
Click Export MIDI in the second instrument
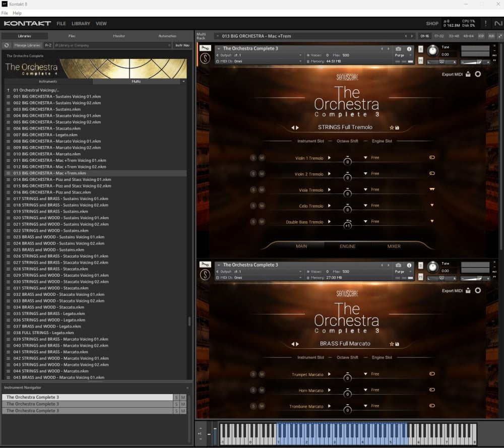pos(452,291)
